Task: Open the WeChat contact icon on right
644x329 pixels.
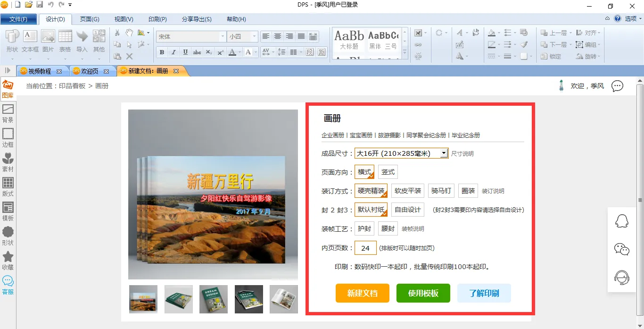Action: click(x=622, y=249)
